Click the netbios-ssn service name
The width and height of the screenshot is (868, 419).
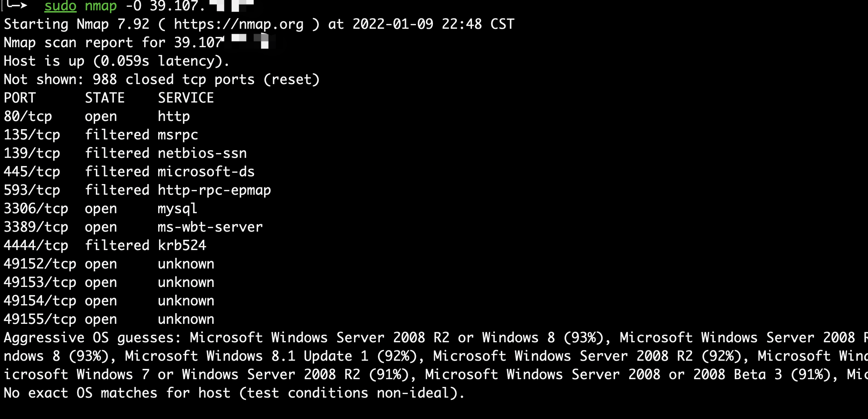coord(202,153)
